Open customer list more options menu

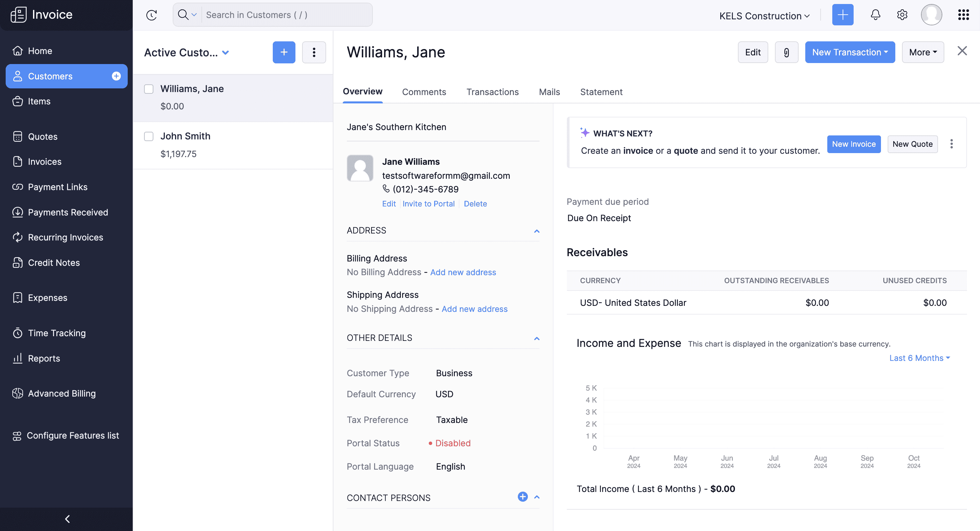pos(314,52)
